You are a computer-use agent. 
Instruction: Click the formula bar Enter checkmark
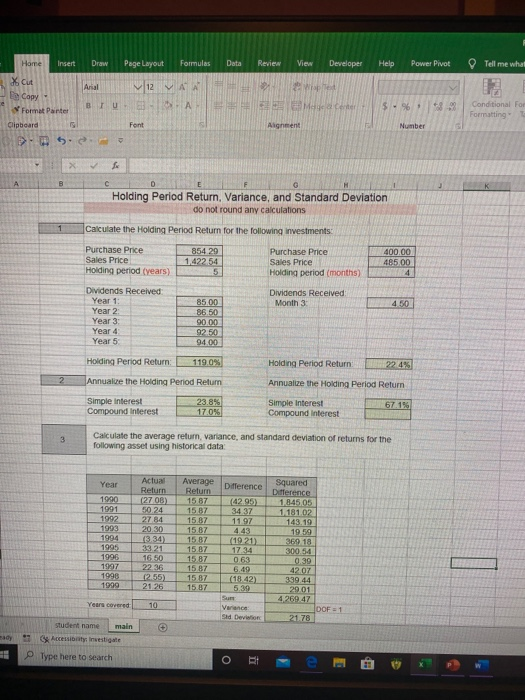coord(94,166)
